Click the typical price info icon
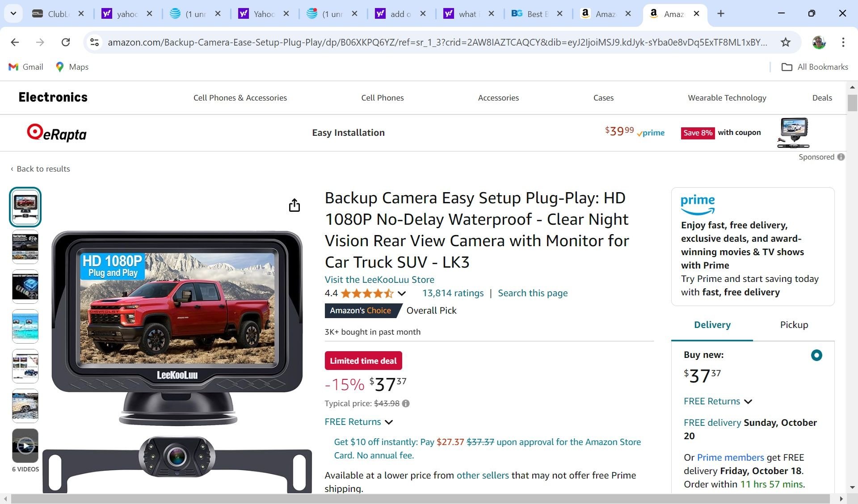The height and width of the screenshot is (504, 858). coord(406,403)
